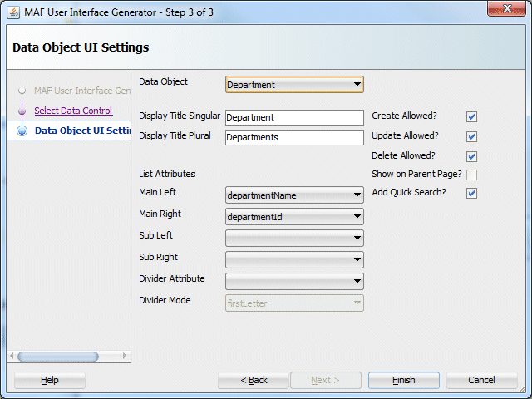This screenshot has height=399, width=532.
Task: Click the Display Title Plural field
Action: click(x=294, y=137)
